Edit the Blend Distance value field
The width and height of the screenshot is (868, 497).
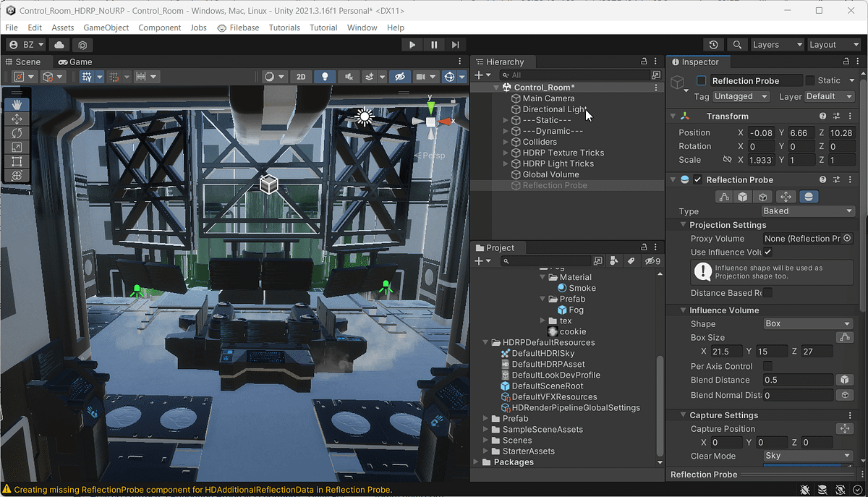(x=796, y=380)
